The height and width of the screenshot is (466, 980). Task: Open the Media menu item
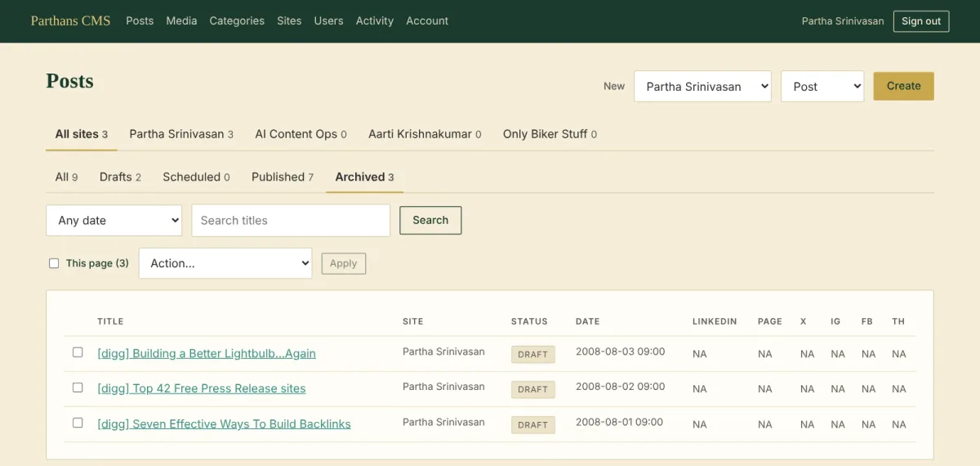[x=181, y=20]
